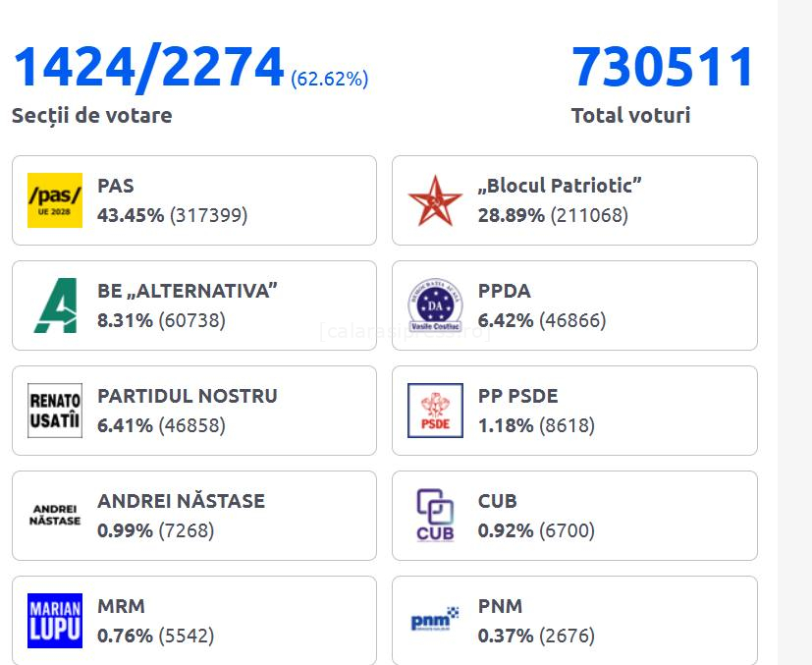Click the PARTIDUL NOSTRU party name
812x665 pixels.
[x=188, y=396]
